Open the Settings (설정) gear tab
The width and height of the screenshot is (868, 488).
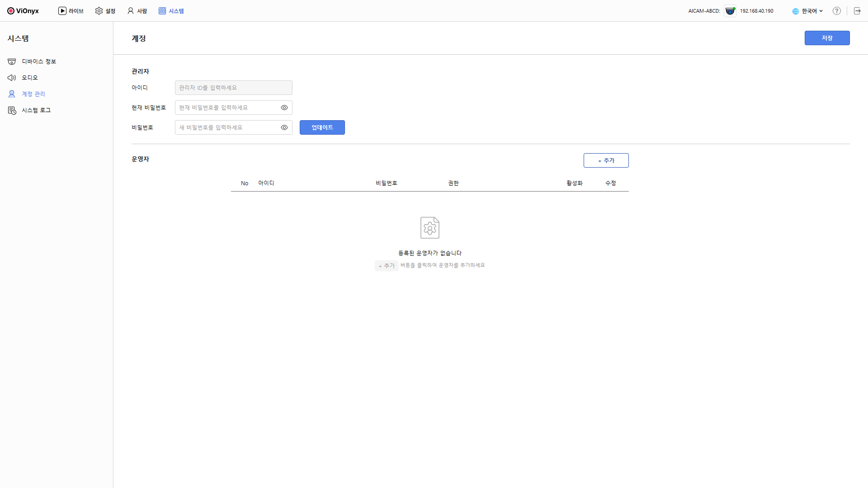pyautogui.click(x=105, y=11)
